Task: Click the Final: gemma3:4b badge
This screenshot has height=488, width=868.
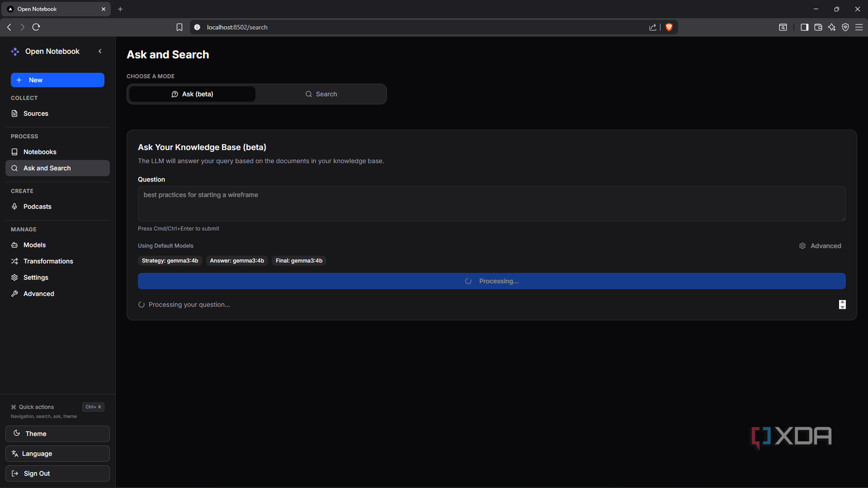Action: 299,261
